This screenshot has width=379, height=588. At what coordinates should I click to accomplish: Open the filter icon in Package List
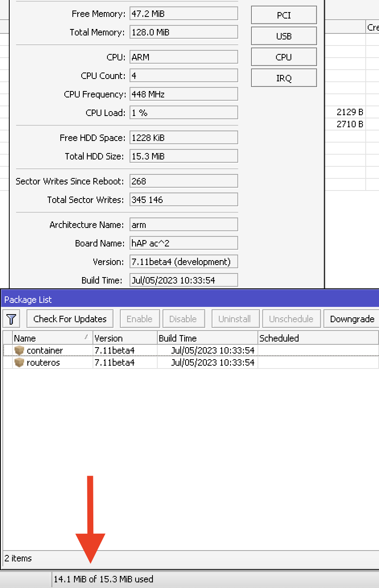(11, 319)
